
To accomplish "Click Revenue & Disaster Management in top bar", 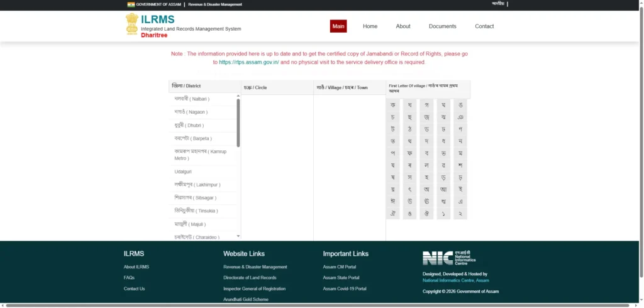I will click(x=215, y=4).
